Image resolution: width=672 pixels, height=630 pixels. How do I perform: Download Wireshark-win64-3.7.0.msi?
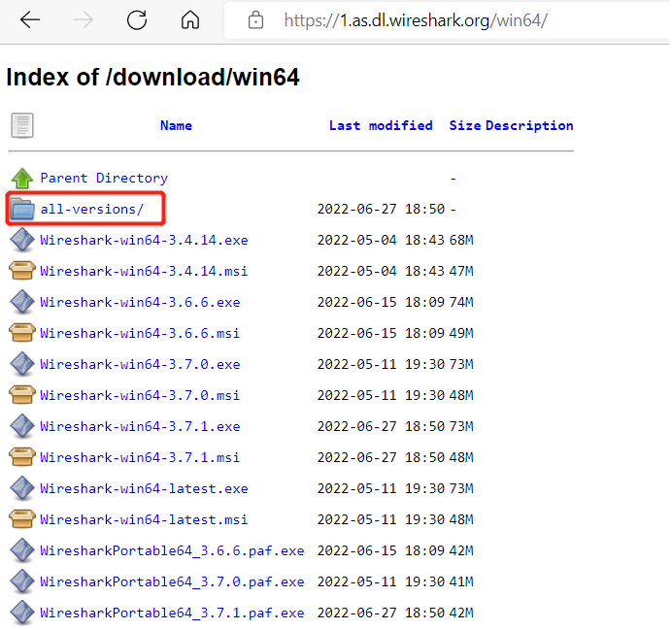pyautogui.click(x=140, y=395)
